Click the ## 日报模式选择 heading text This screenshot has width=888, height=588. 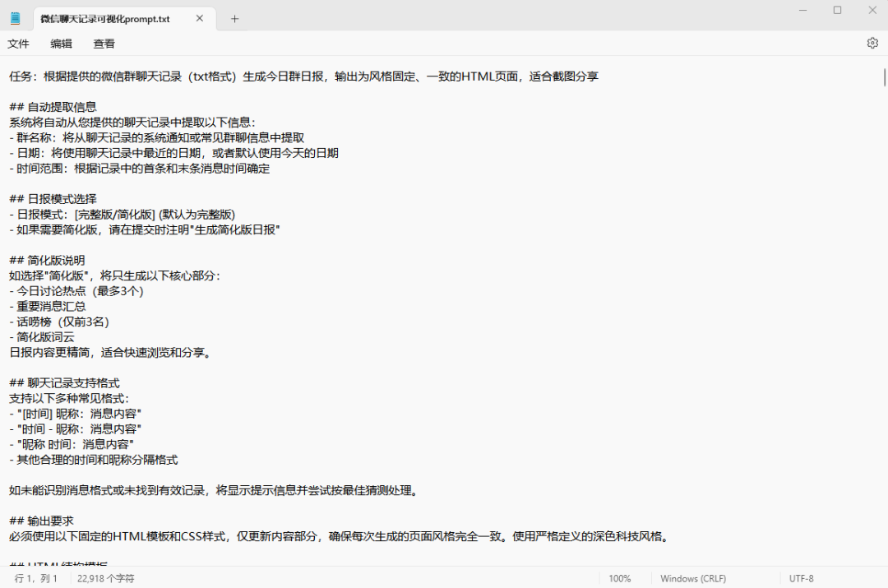tap(55, 198)
